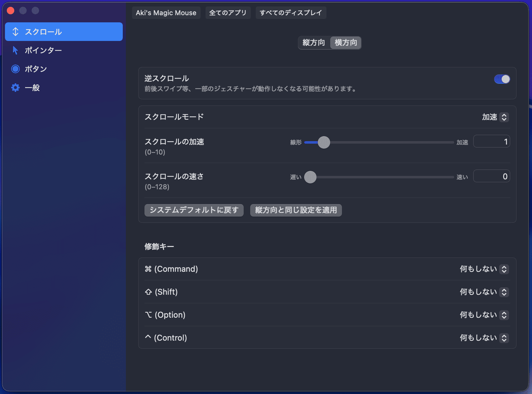Click the Shift arrow symbol icon

pyautogui.click(x=149, y=292)
